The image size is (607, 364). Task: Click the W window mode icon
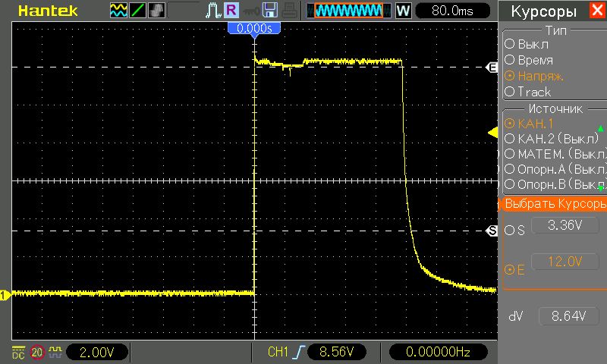(x=404, y=11)
